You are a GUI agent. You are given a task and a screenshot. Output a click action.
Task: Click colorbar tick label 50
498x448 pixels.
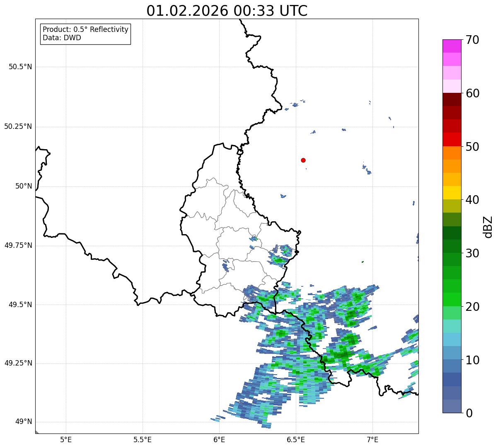pos(472,147)
